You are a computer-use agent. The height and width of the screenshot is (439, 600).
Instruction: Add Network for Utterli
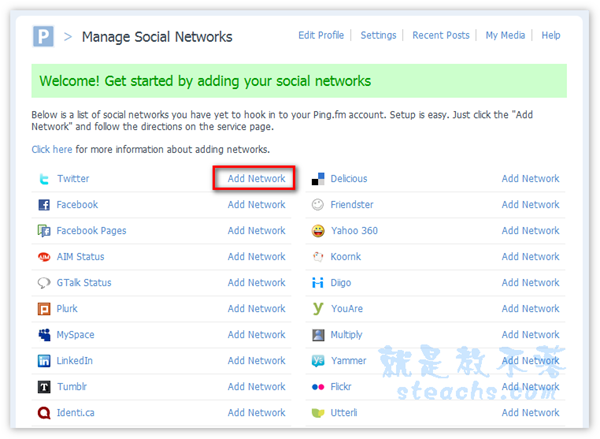(530, 413)
